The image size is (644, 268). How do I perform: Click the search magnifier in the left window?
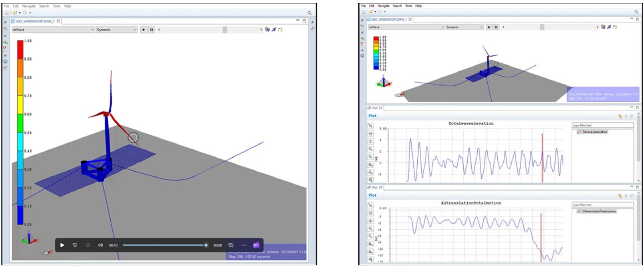309,13
